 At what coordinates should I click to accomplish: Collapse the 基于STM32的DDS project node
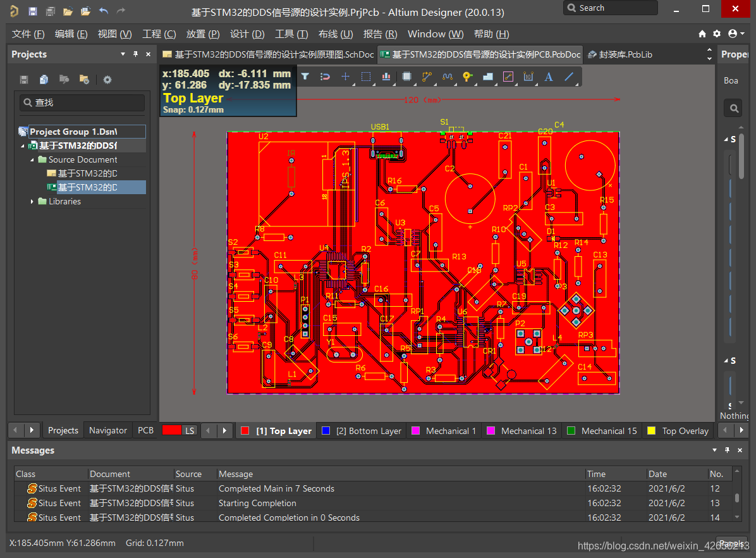point(22,146)
